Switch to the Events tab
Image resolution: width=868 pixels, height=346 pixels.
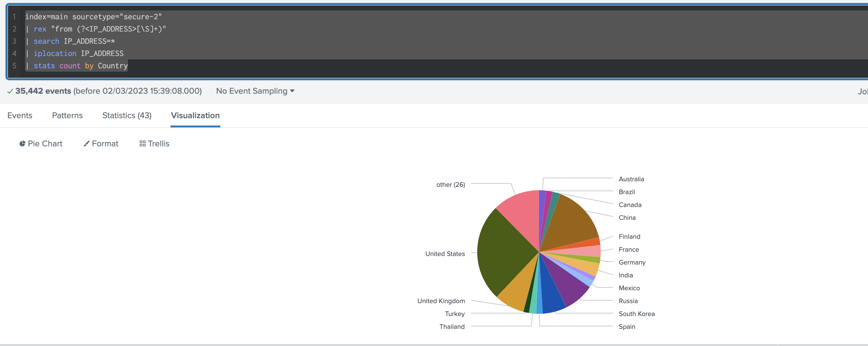point(20,115)
